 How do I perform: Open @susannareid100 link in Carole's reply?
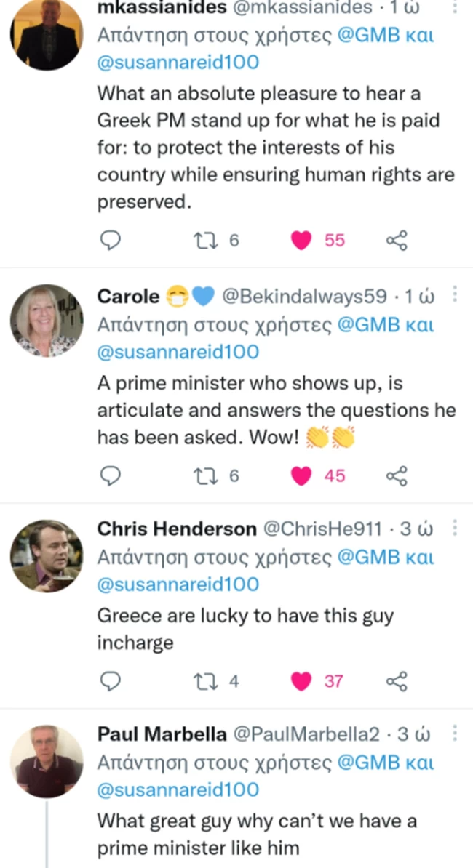click(x=178, y=352)
